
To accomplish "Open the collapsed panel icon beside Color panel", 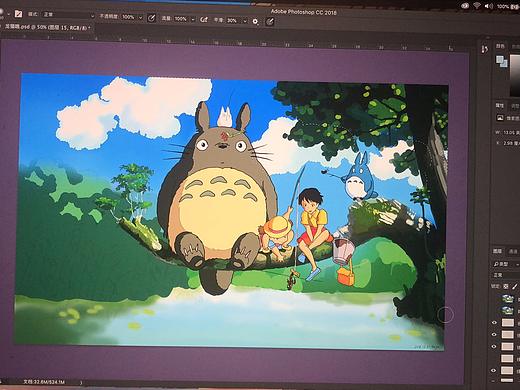I will (485, 49).
